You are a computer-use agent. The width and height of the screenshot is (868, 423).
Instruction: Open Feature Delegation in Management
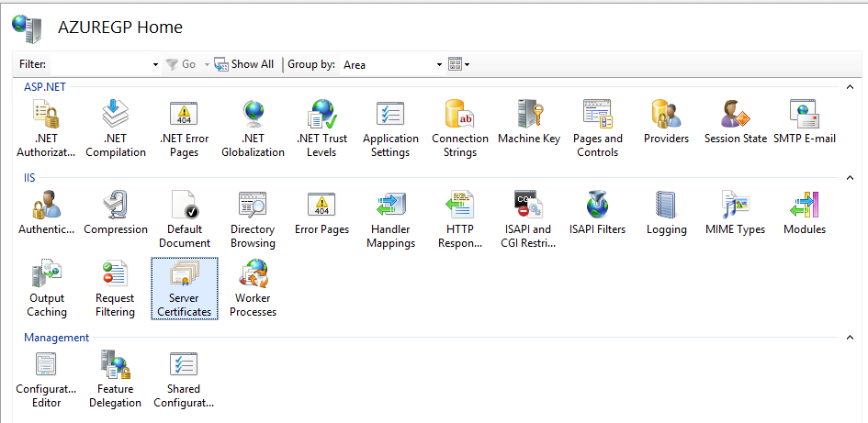115,379
